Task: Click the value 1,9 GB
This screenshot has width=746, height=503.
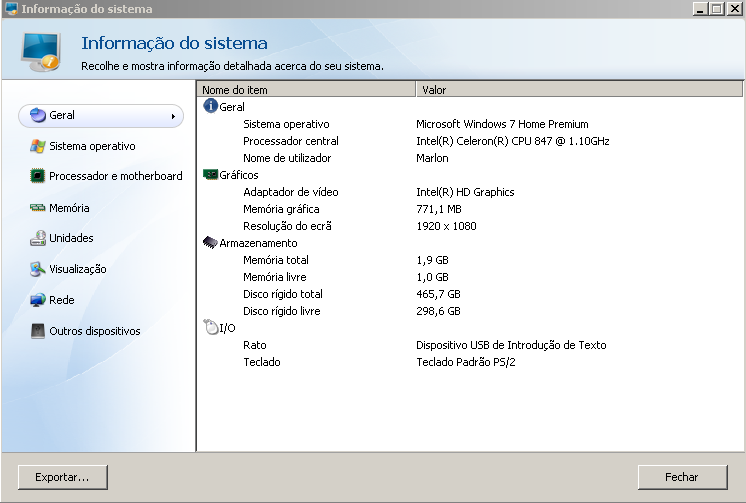Action: pos(432,260)
